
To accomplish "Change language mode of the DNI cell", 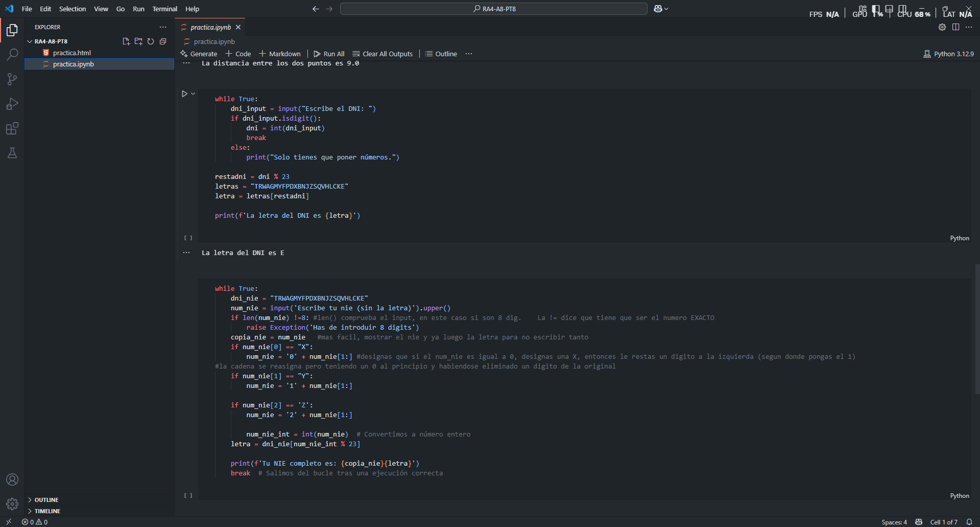I will click(x=960, y=238).
